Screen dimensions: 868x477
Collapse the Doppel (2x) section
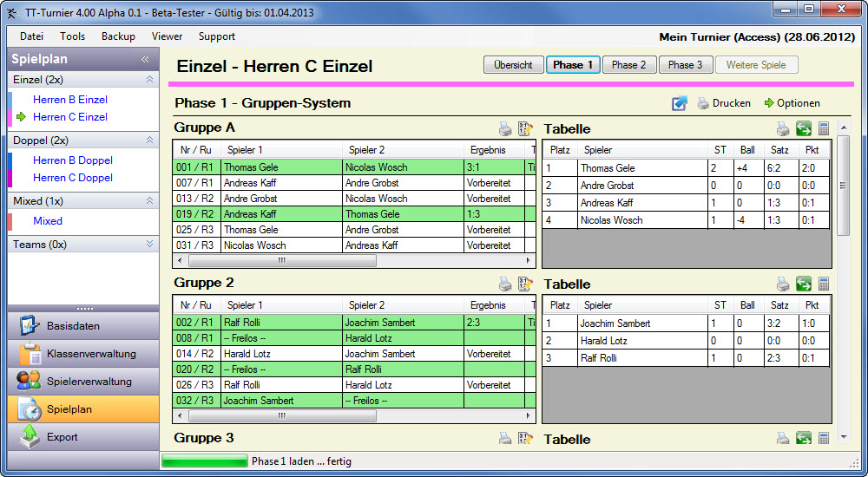point(149,140)
